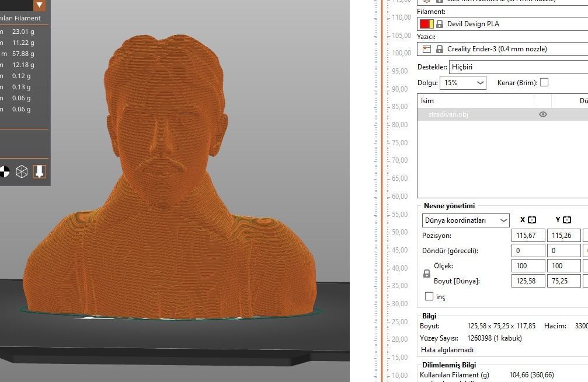Select stradivari.obj in the object list

click(x=503, y=114)
